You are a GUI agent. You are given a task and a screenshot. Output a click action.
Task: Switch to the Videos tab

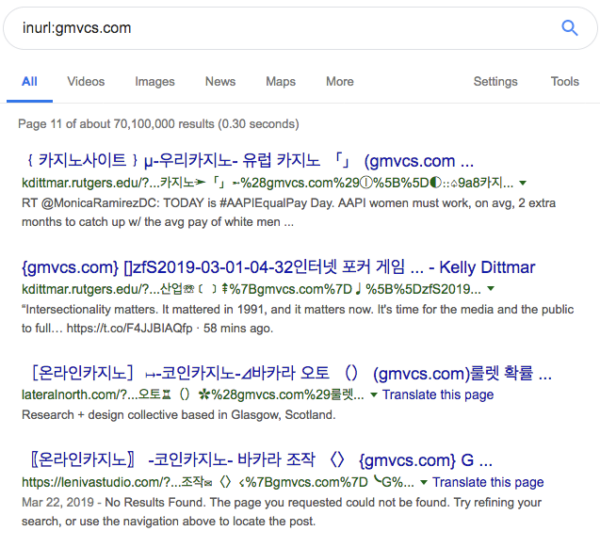pyautogui.click(x=86, y=82)
